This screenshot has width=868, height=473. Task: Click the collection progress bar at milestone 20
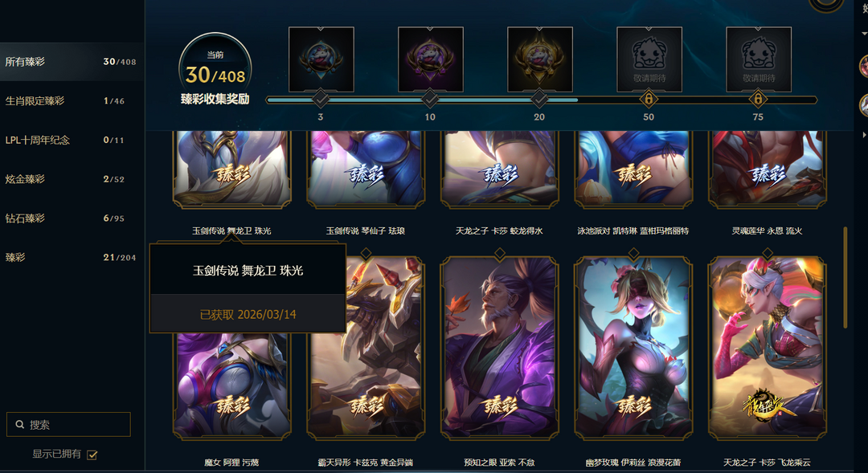[539, 100]
